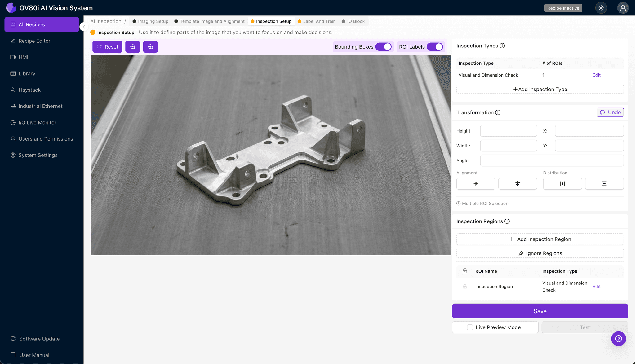635x364 pixels.
Task: Click the help question mark button
Action: pos(619,339)
